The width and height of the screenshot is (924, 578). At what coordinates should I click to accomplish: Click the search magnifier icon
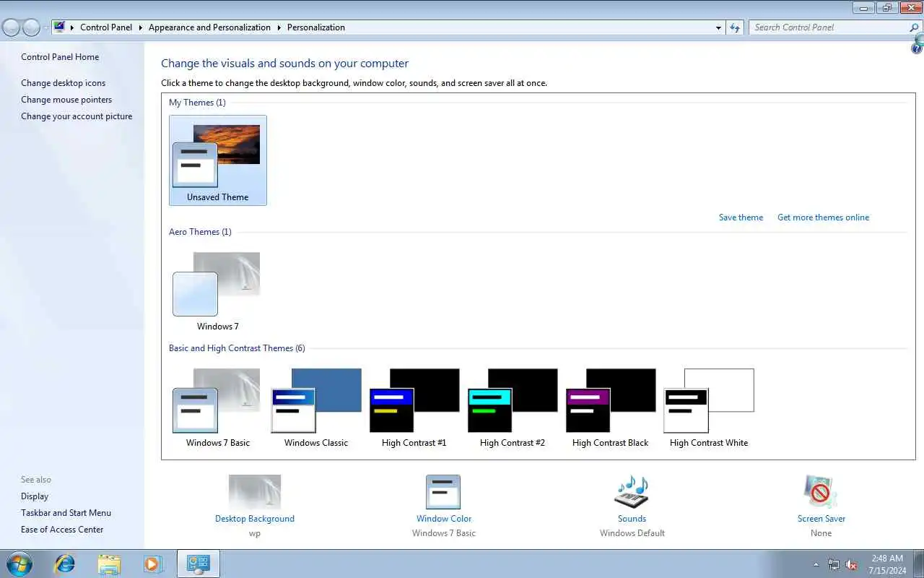pos(914,27)
